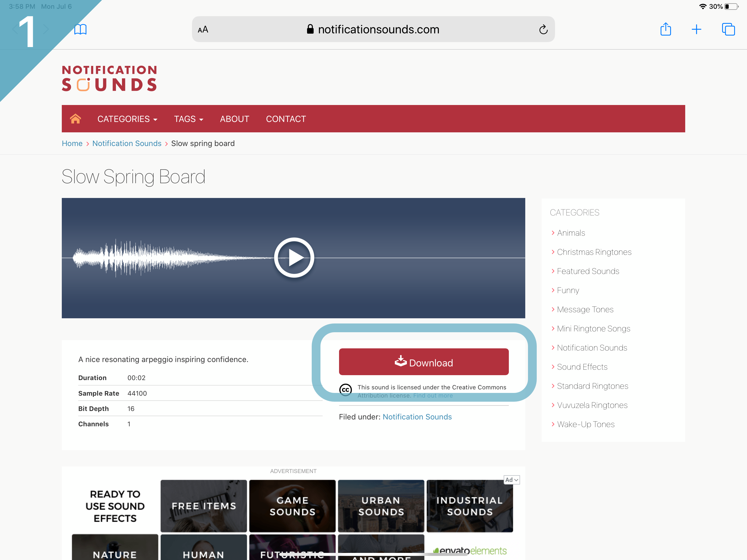Show all open tabs overview icon
The width and height of the screenshot is (747, 560).
pyautogui.click(x=728, y=29)
